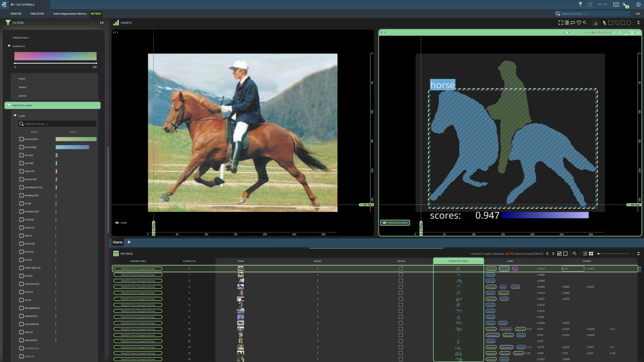644x362 pixels.
Task: Select the rectangular marquee selection tool
Action: pos(610,23)
